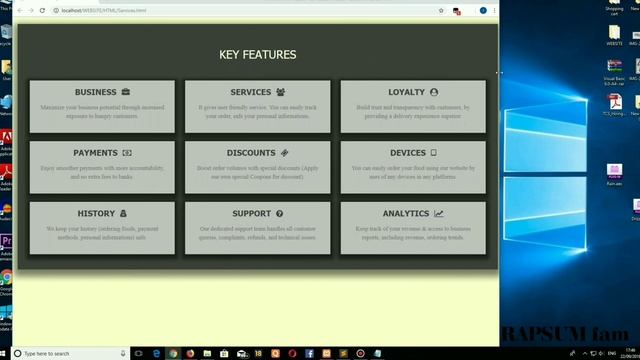Click the users icon beside SERVICES
The width and height of the screenshot is (640, 360).
(280, 92)
